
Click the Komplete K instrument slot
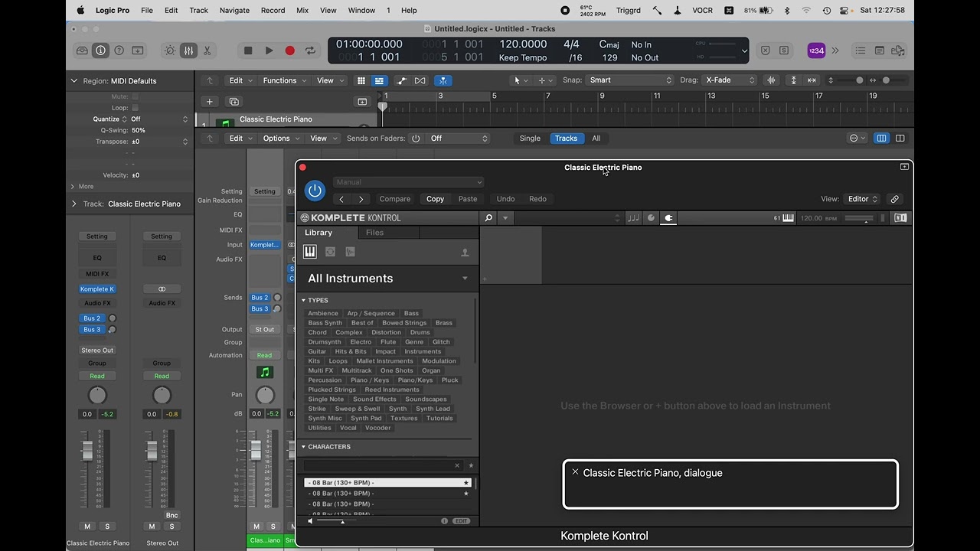(x=97, y=289)
